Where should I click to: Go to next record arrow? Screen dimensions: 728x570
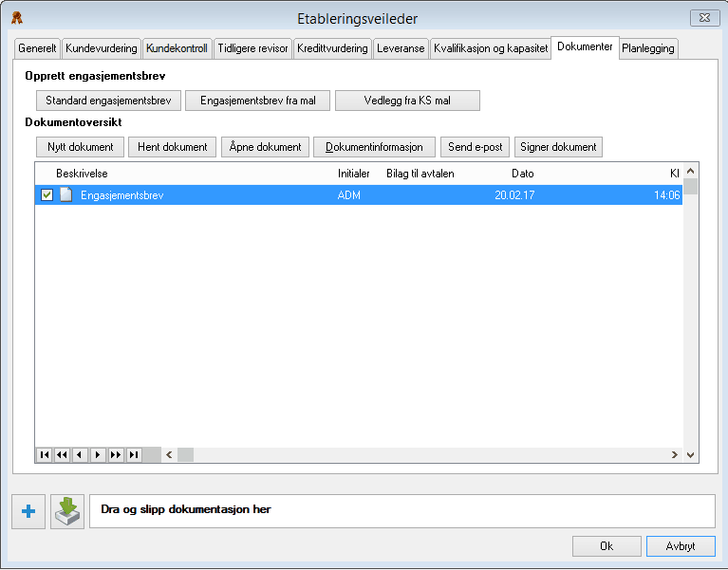tap(98, 454)
